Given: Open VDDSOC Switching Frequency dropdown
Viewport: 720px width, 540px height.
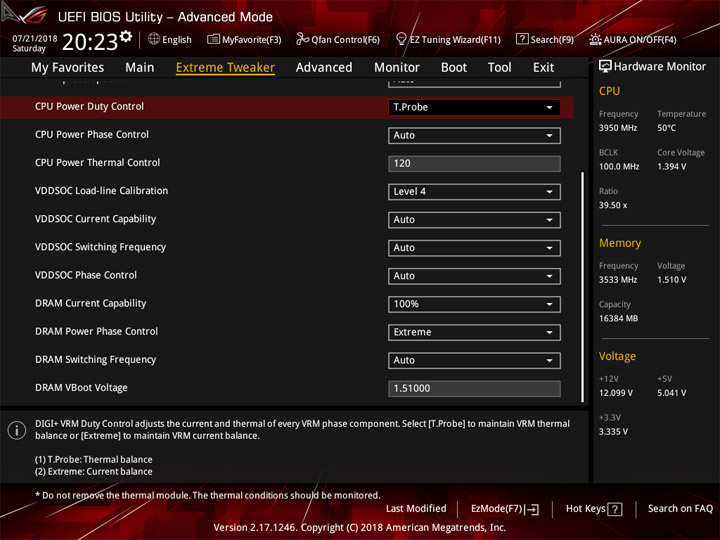Looking at the screenshot, I should (474, 248).
